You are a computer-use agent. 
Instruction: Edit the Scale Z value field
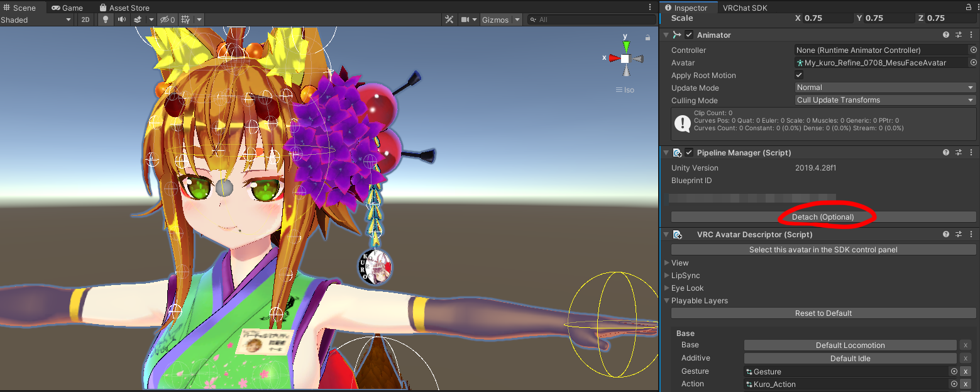(x=951, y=18)
